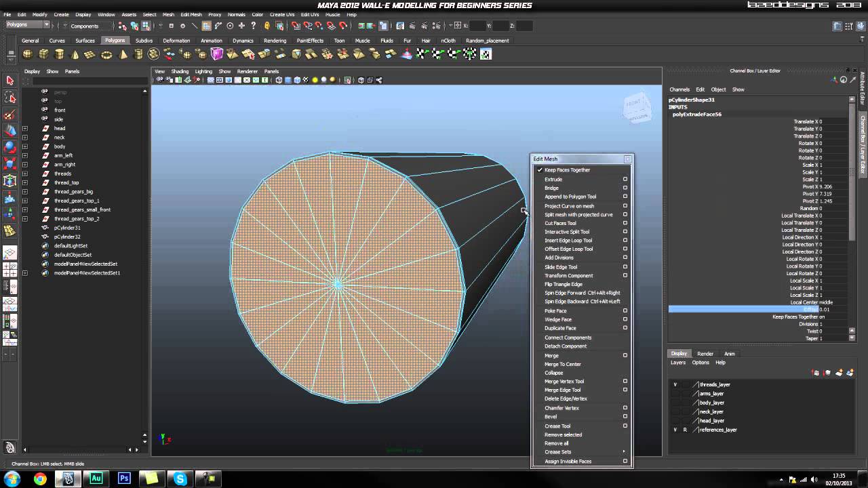Click the polyExtrudeFace56 input node
This screenshot has height=488, width=868.
click(x=697, y=115)
